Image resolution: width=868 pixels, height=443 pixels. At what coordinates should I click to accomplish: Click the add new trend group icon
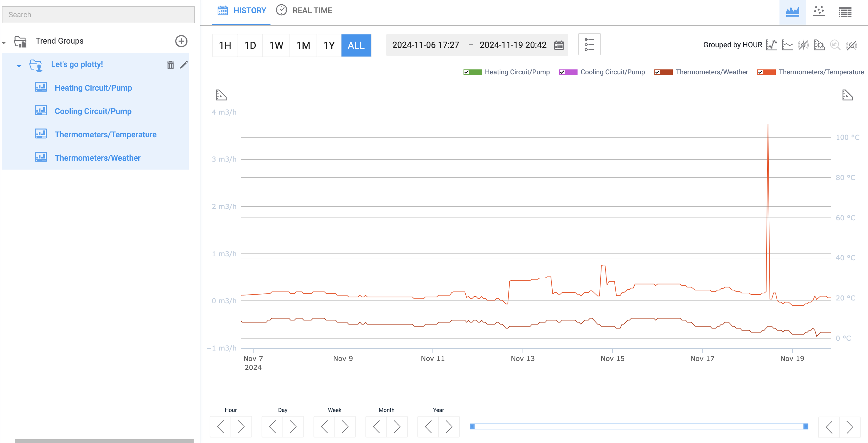pos(182,41)
